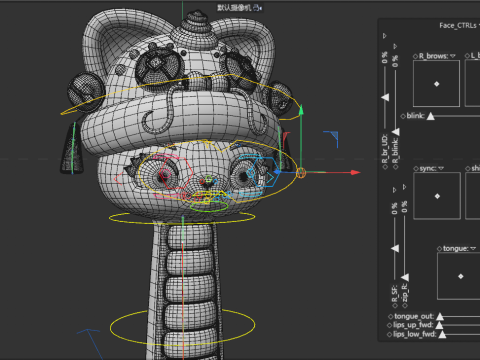
Task: Click the R_brows label text
Action: pos(434,56)
